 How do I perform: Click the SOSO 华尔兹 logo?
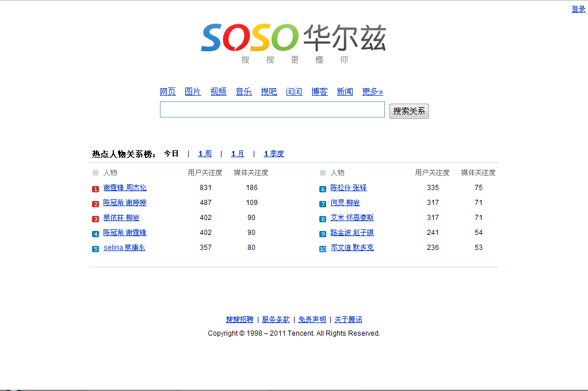click(293, 37)
